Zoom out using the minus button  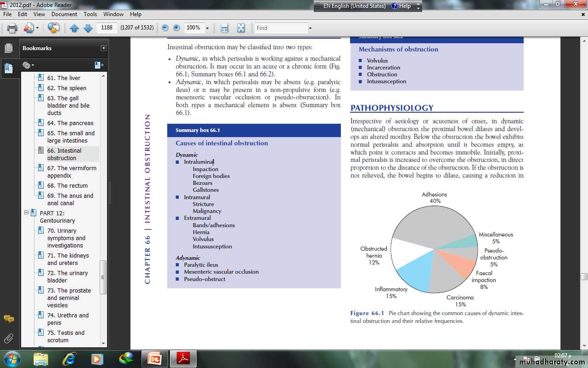coord(165,28)
